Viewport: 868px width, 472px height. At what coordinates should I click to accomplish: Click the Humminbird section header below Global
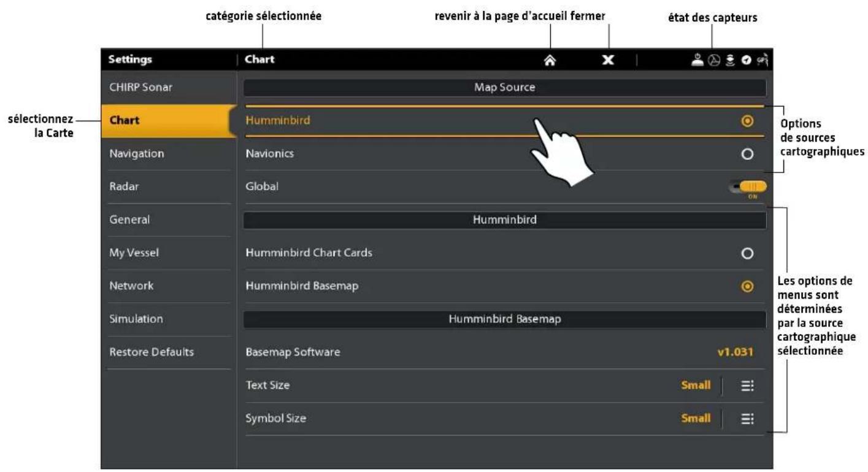505,220
